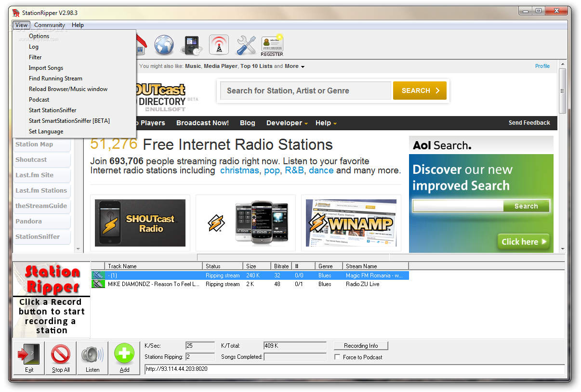Follow the R&B genre link
This screenshot has width=581, height=392.
(294, 170)
